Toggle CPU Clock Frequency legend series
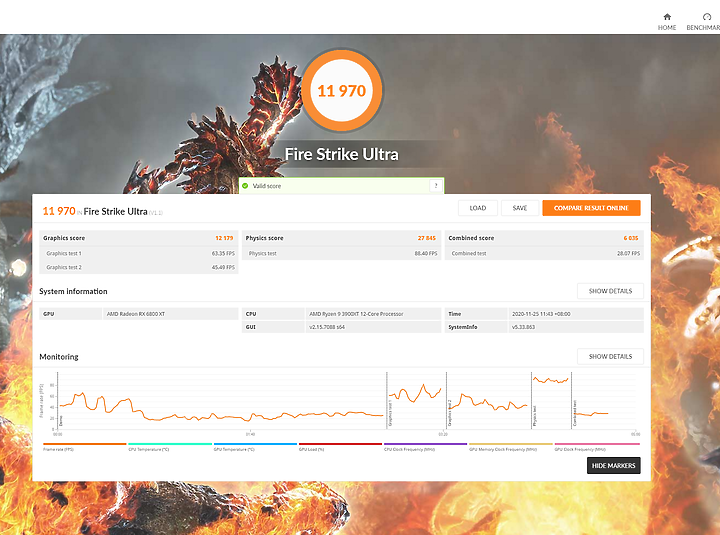Image resolution: width=720 pixels, height=535 pixels. tap(425, 447)
